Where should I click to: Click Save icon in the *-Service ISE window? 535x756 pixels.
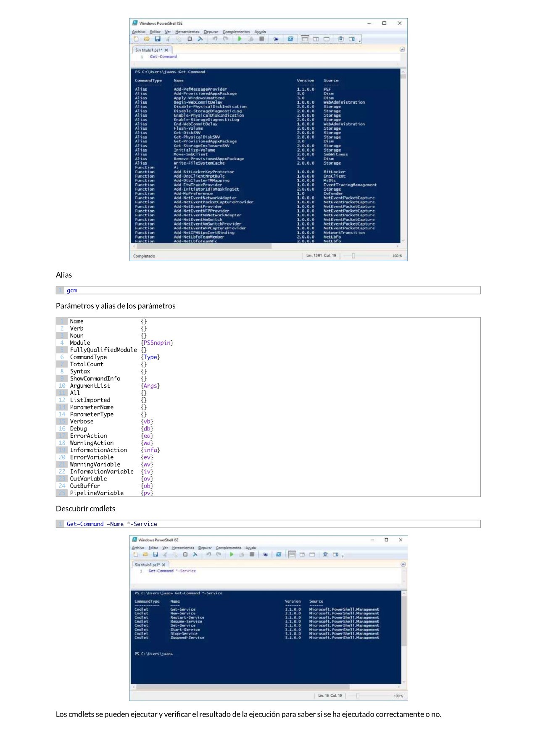155,554
